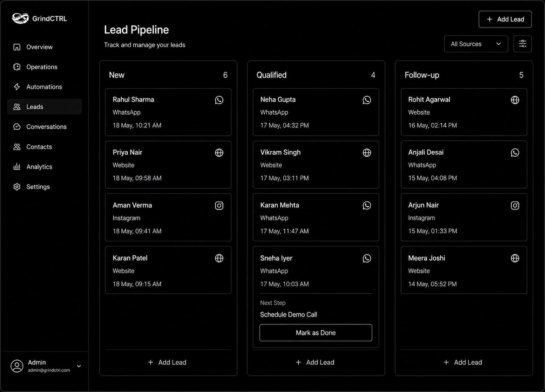Open Analytics from its bar chart icon
Screen dimensions: 545x392
coord(17,167)
